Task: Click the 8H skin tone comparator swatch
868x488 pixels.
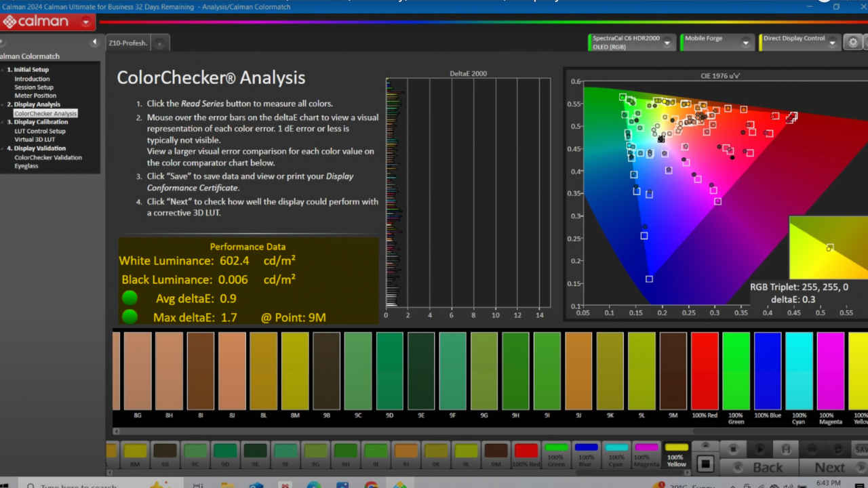Action: click(x=169, y=371)
